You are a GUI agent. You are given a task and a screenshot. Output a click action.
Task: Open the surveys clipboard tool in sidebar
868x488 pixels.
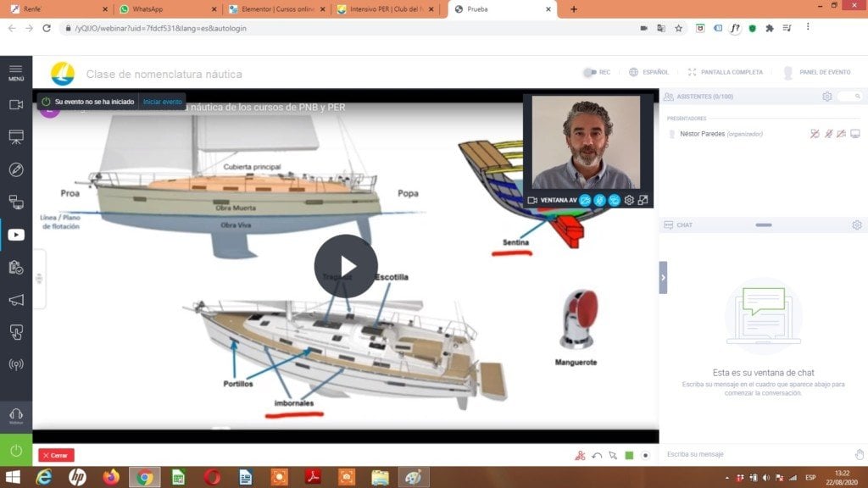(x=16, y=268)
